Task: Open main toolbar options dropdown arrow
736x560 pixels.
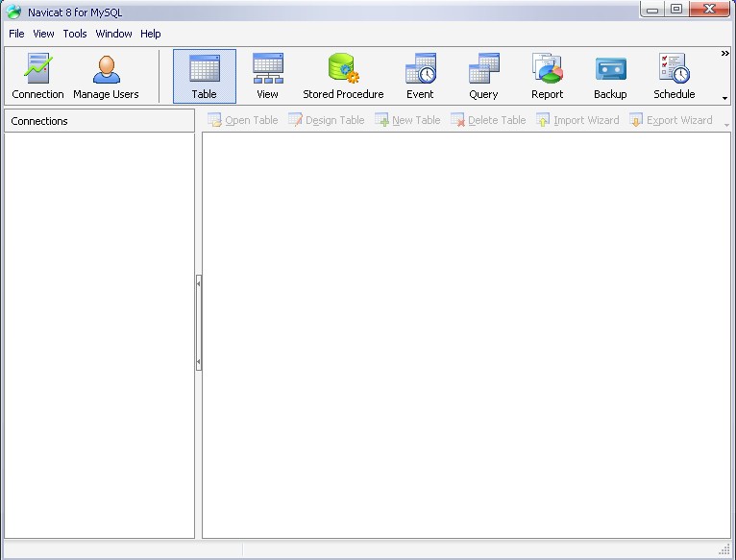Action: click(725, 98)
